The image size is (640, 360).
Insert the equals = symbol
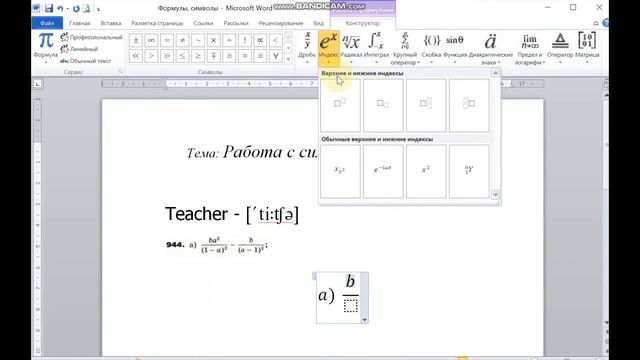(x=167, y=40)
